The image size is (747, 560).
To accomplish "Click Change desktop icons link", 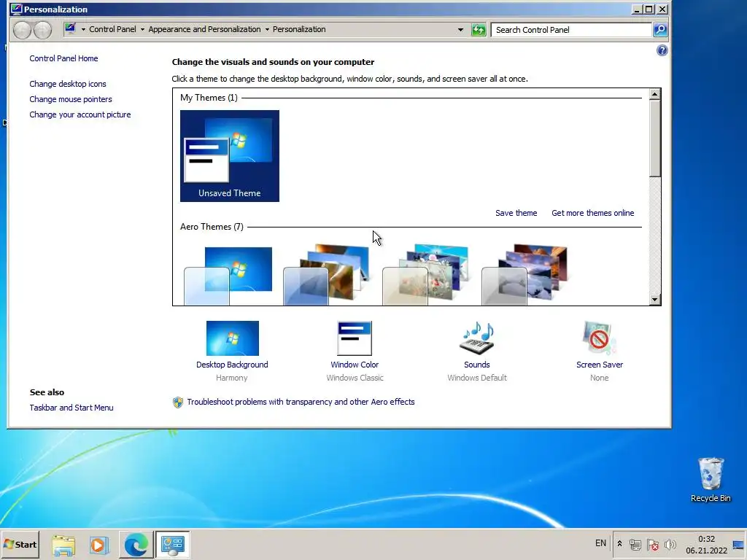I will click(x=68, y=84).
